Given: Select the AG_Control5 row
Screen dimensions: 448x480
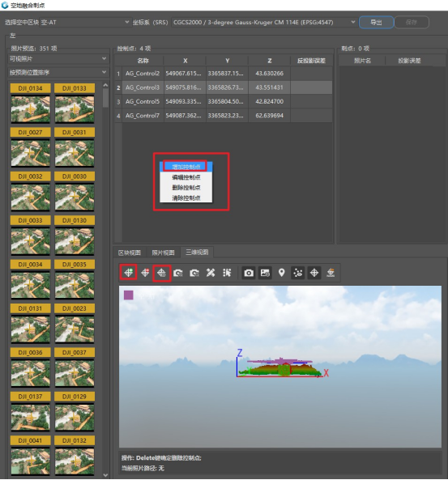Looking at the screenshot, I should tap(224, 102).
